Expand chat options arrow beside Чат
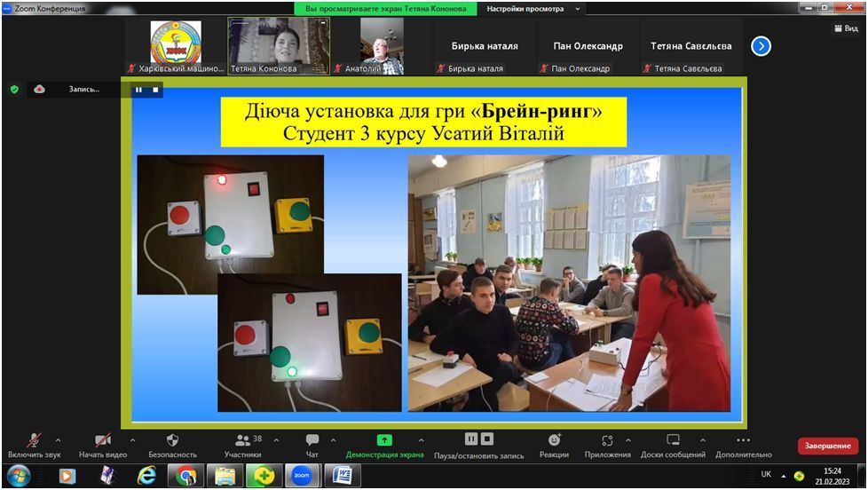 333,440
